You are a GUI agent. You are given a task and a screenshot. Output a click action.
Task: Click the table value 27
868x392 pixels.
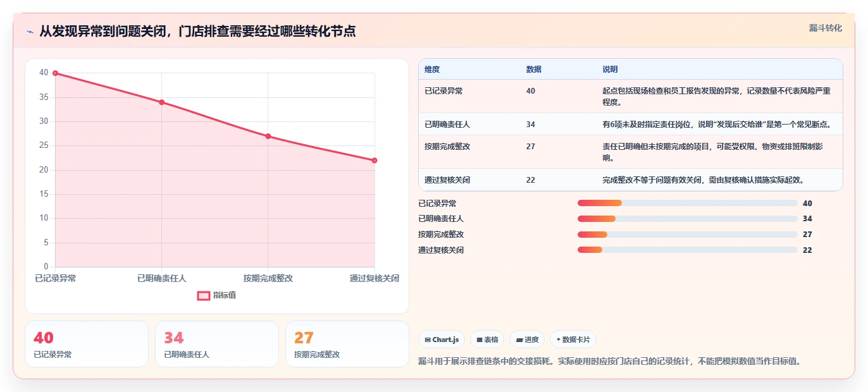point(531,147)
